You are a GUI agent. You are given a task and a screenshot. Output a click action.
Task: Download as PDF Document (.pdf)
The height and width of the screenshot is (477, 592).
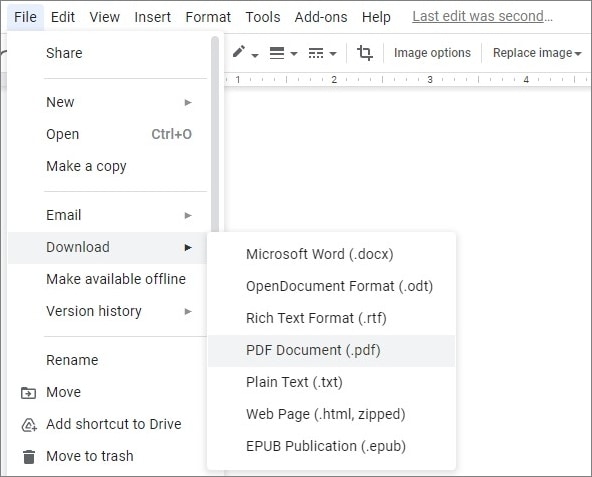[331, 350]
